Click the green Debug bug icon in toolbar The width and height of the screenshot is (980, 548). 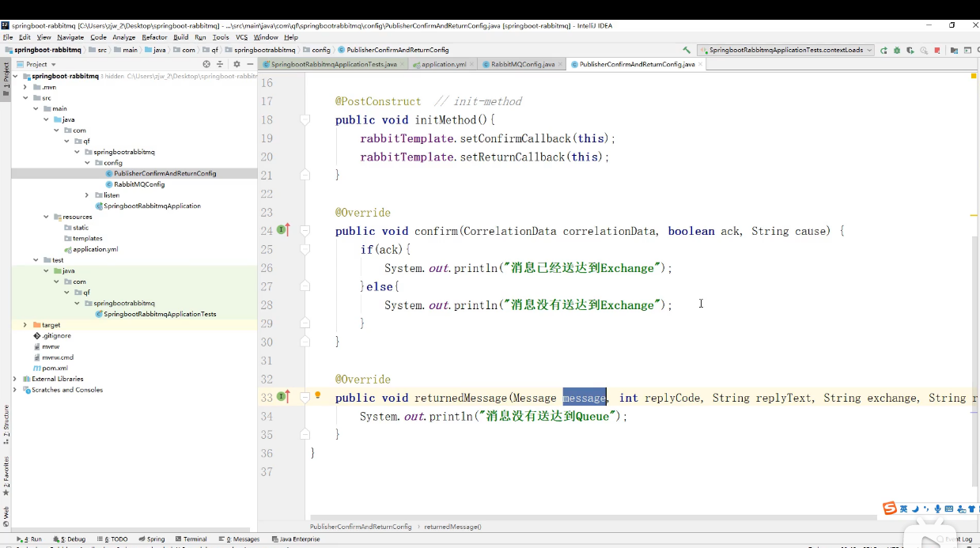[x=897, y=50]
